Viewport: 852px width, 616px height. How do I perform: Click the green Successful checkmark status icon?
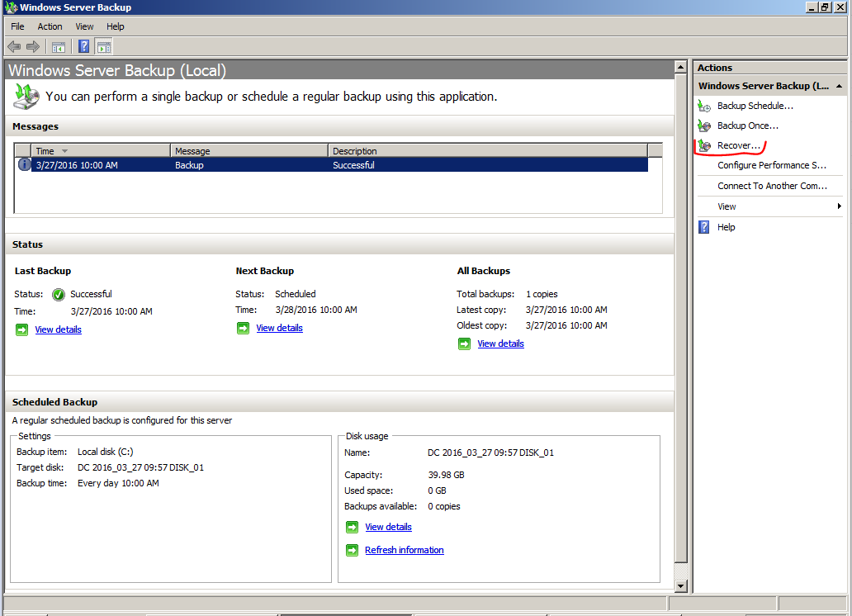point(59,294)
